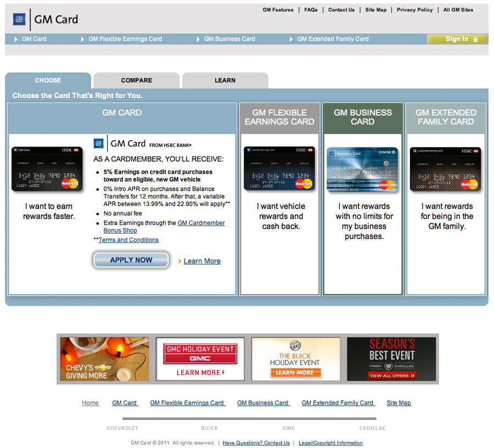Image resolution: width=494 pixels, height=448 pixels.
Task: Click the lock icon on the Sign In button
Action: click(475, 39)
